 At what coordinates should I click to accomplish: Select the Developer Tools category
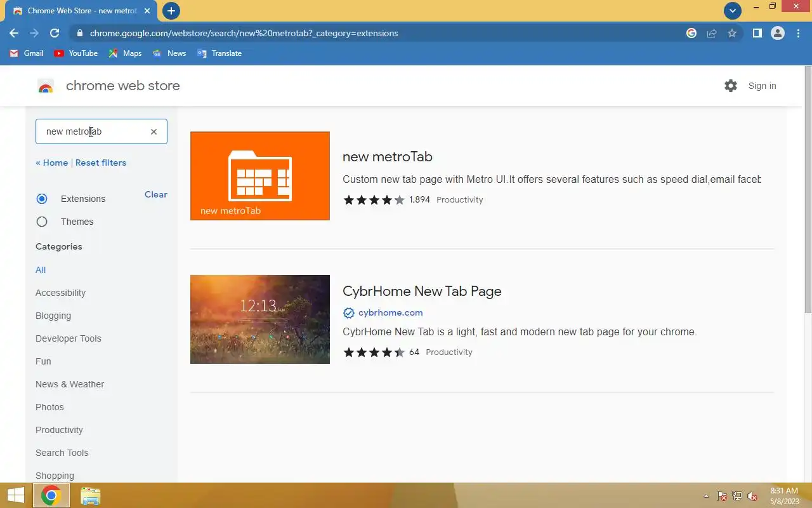[69, 338]
